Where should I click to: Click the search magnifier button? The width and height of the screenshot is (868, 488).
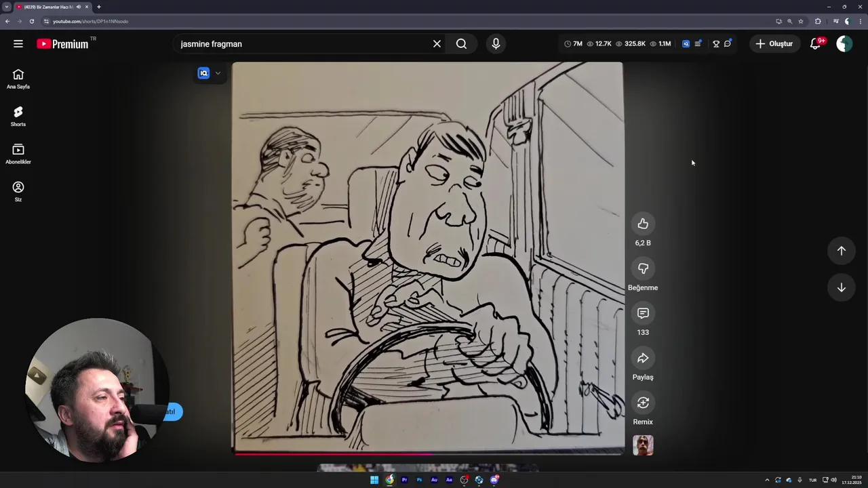[x=461, y=44]
